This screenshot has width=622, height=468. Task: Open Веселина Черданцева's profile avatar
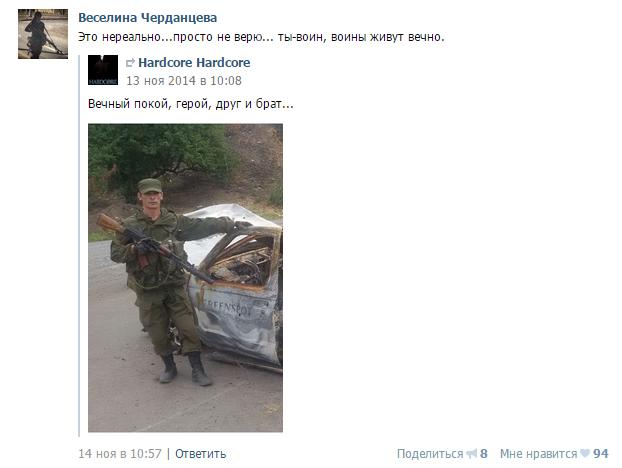43,34
